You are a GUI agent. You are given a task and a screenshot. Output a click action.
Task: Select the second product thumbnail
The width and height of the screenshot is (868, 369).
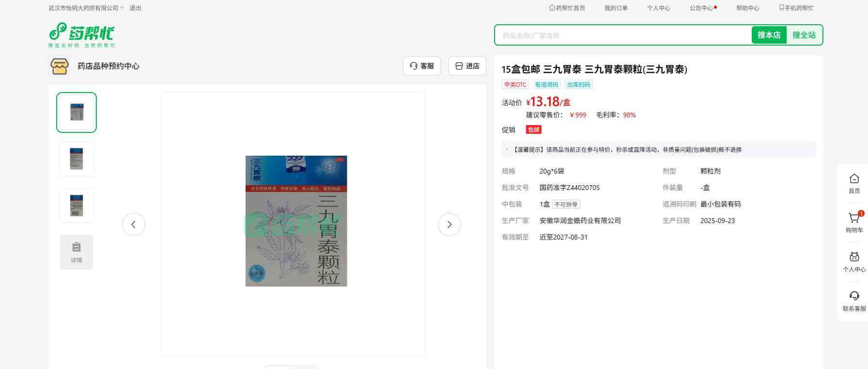coord(77,159)
